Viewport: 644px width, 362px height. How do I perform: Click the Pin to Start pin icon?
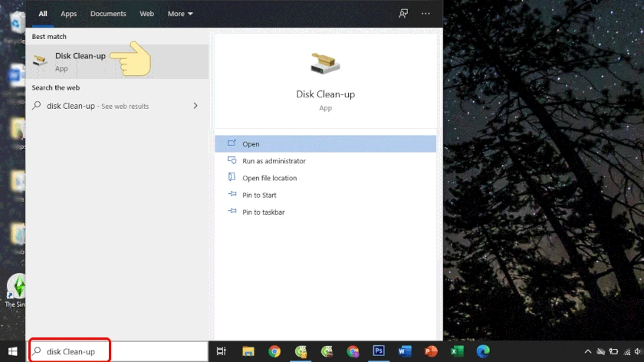[232, 194]
